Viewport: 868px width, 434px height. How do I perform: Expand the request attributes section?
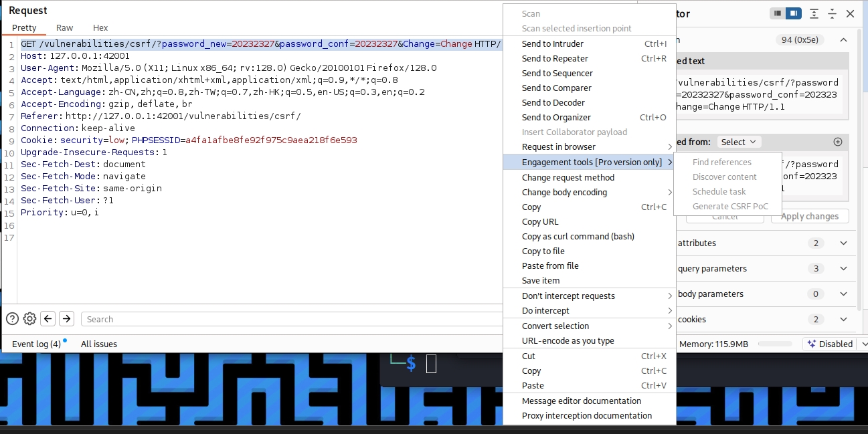point(843,243)
